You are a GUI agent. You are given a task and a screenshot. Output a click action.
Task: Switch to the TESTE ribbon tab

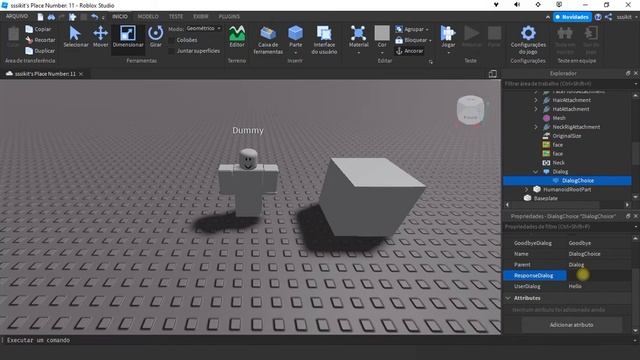(176, 16)
